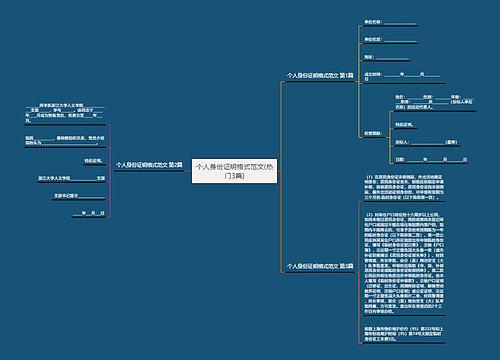Select the 特此证明 node under 经营期限
The image size is (500, 360).
(x=405, y=125)
